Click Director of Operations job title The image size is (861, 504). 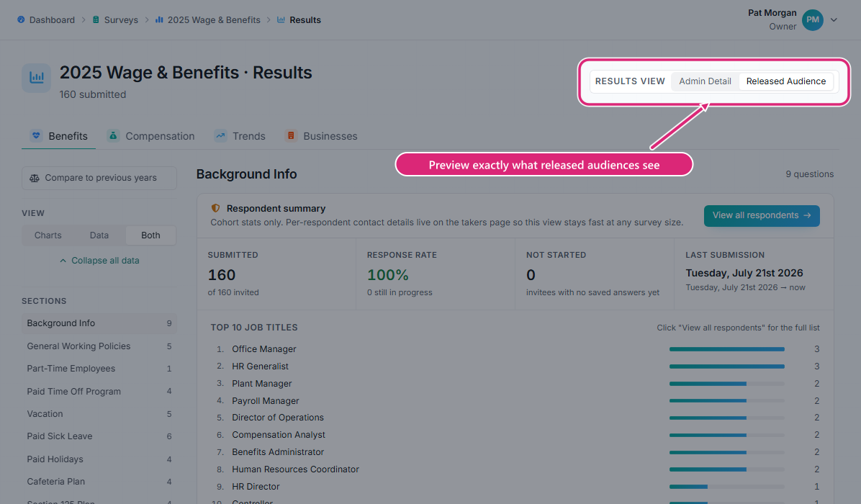point(277,418)
